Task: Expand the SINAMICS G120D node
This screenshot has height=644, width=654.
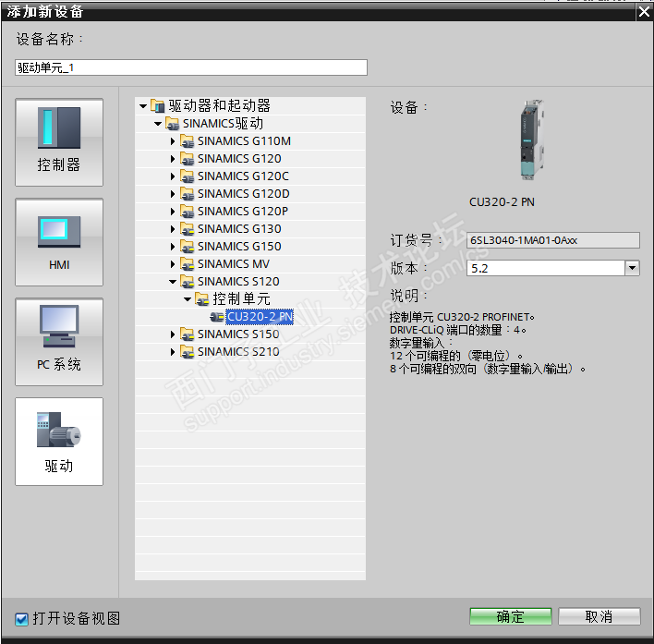Action: [172, 194]
